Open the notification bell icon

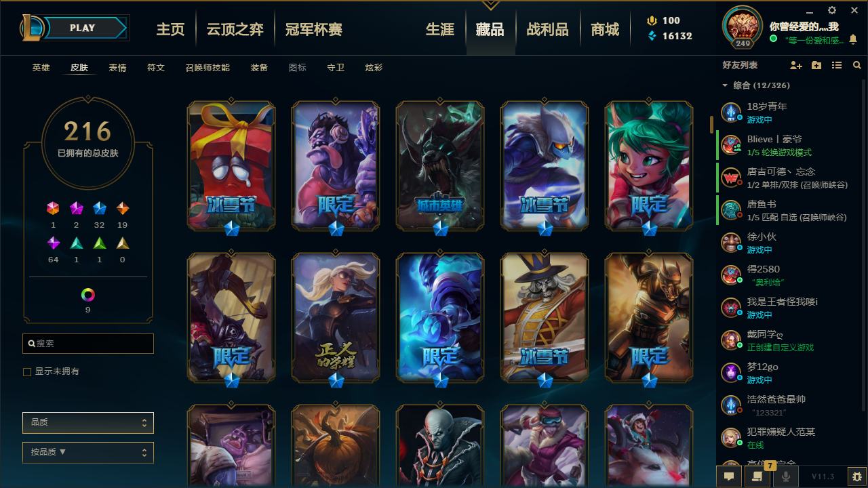point(853,40)
